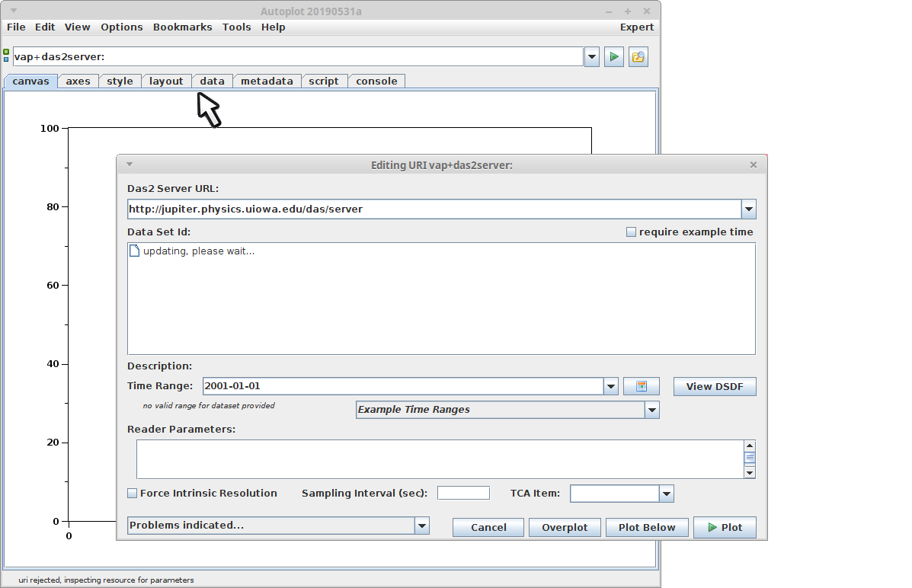This screenshot has height=588, width=912.
Task: Click the Overplot button
Action: [565, 528]
